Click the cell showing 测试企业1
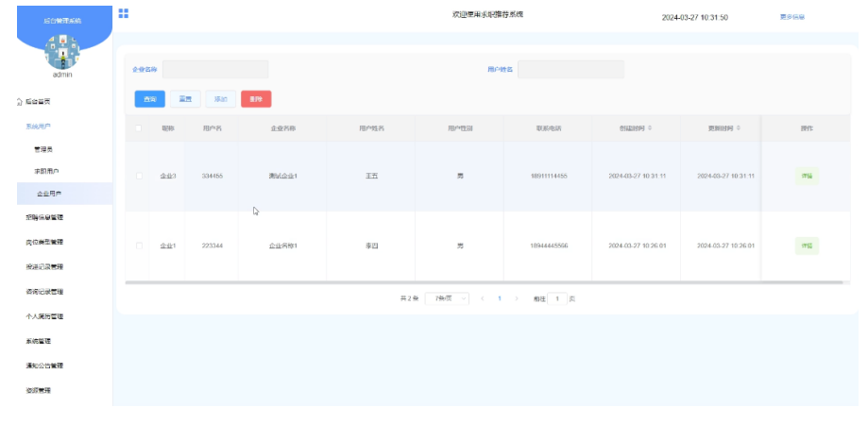Viewport: 868px width, 424px height. [282, 176]
